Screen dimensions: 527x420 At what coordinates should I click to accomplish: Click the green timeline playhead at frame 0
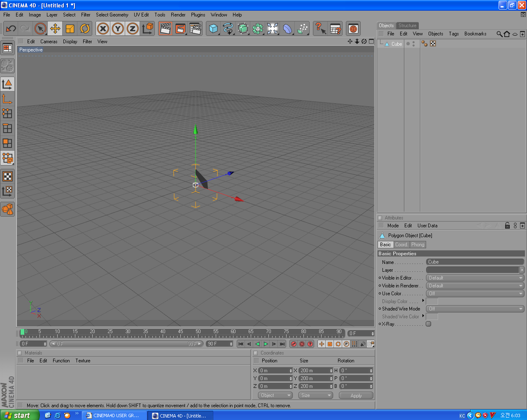point(22,332)
